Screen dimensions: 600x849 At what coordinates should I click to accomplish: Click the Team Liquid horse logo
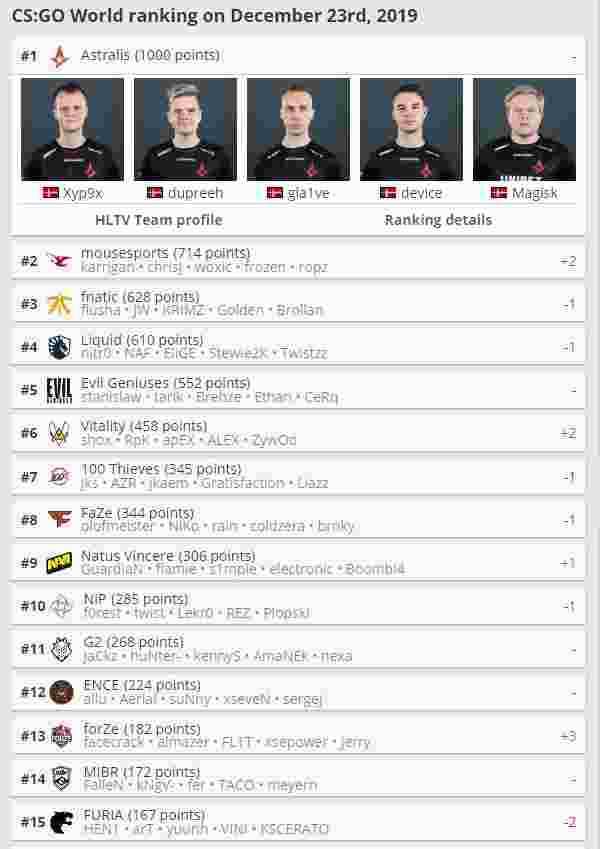coord(59,347)
